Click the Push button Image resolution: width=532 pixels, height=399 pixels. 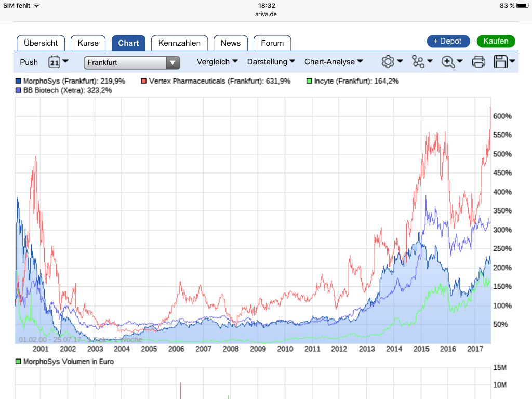[x=29, y=62]
